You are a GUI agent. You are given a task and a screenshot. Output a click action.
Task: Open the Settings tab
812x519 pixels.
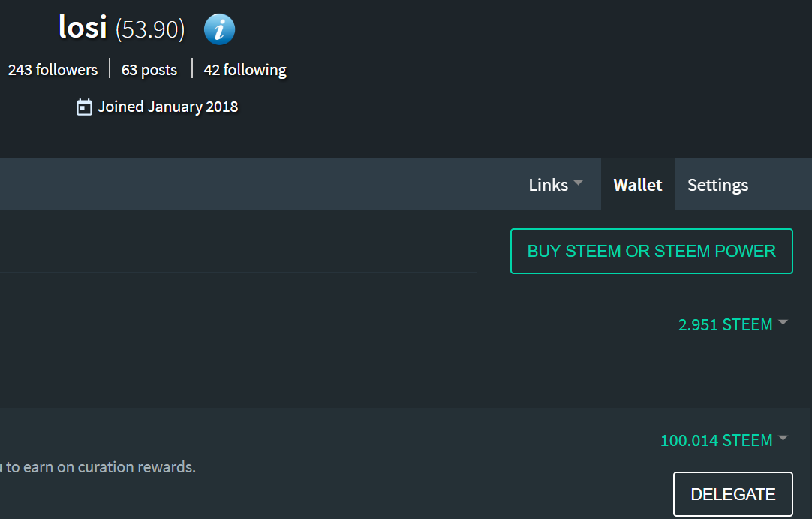point(717,185)
